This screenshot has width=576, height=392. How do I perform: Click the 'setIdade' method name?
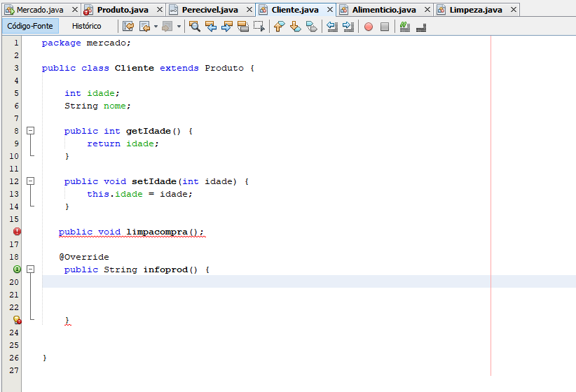coord(154,181)
